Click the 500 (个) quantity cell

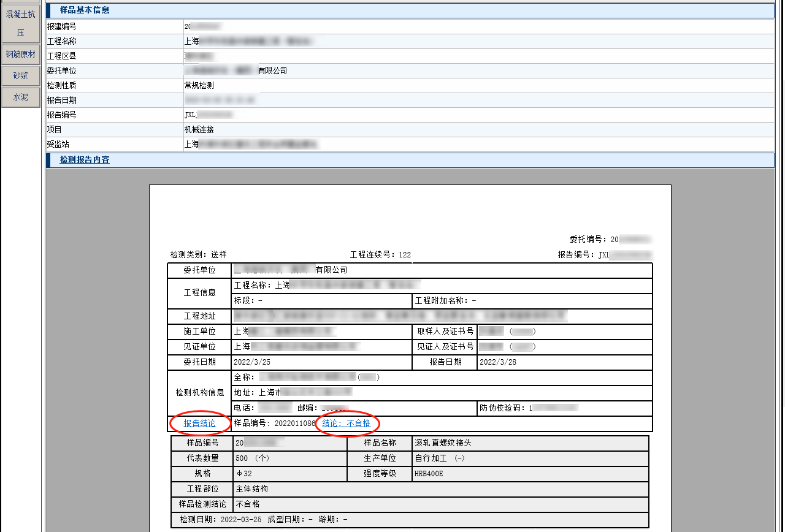[x=252, y=458]
